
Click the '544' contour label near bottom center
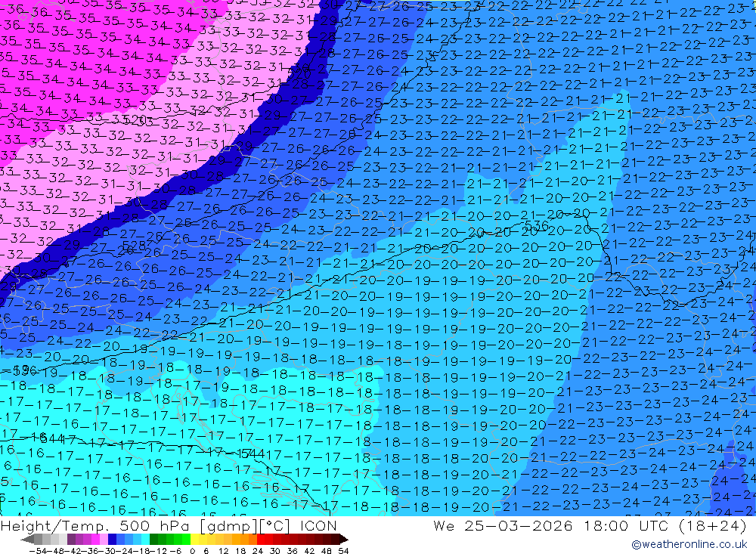[x=252, y=453]
